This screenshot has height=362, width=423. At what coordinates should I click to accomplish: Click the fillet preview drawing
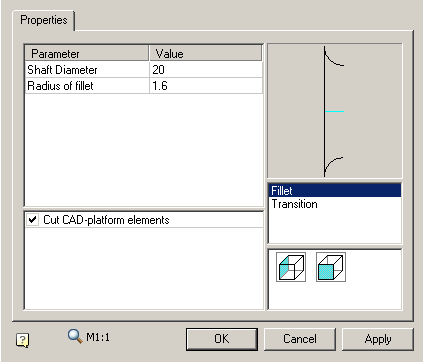click(335, 111)
